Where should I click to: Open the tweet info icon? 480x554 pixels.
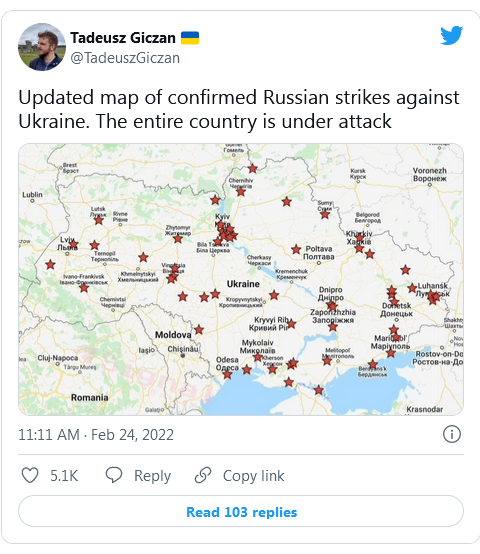click(452, 434)
